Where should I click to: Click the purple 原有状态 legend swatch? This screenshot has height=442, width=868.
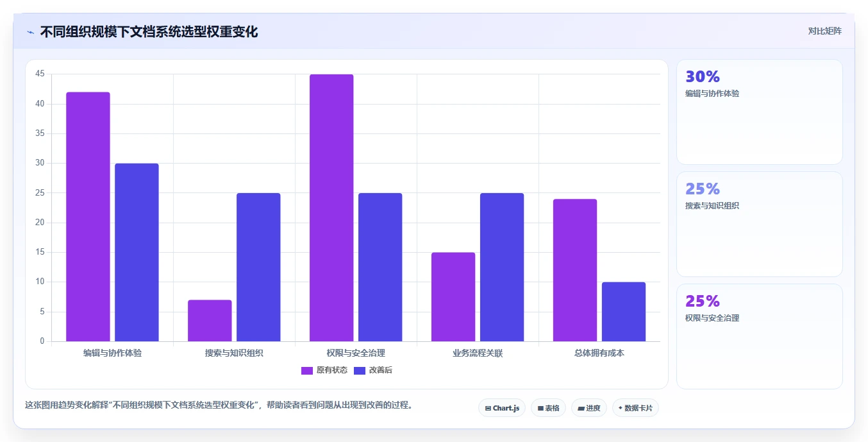pos(307,370)
